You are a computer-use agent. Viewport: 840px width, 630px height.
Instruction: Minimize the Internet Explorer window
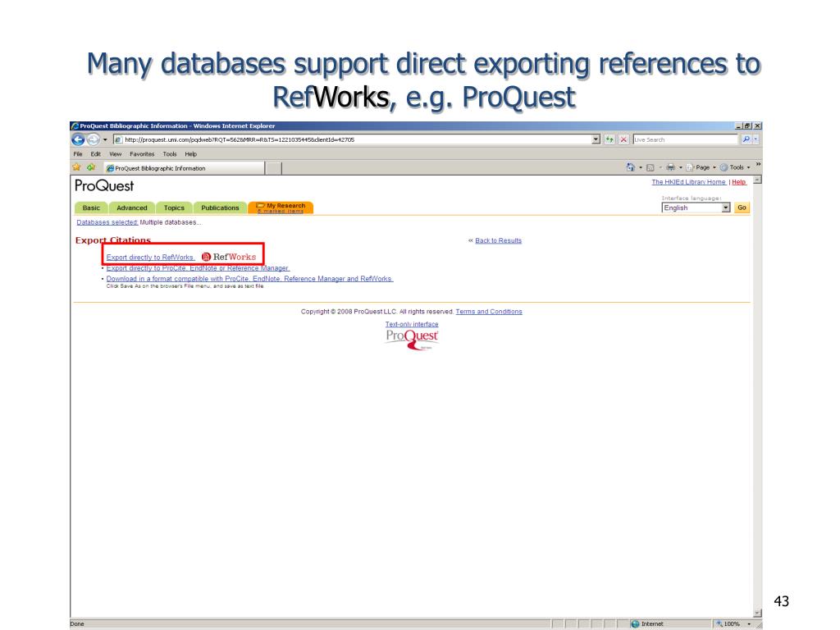click(739, 126)
